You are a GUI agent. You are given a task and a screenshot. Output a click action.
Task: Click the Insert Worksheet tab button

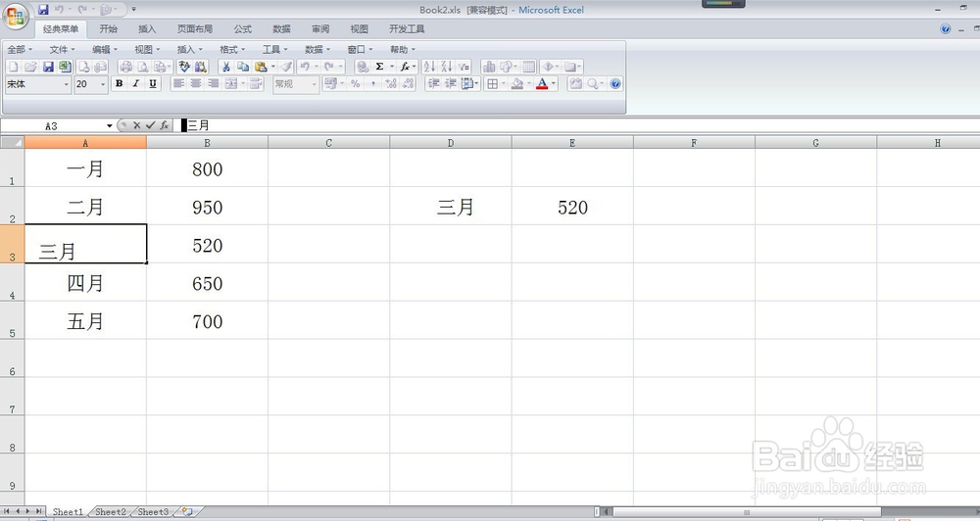click(187, 511)
